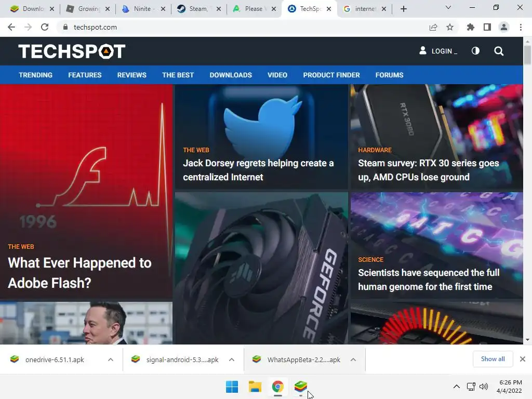Expand options for signal-android apk download

[232, 360]
